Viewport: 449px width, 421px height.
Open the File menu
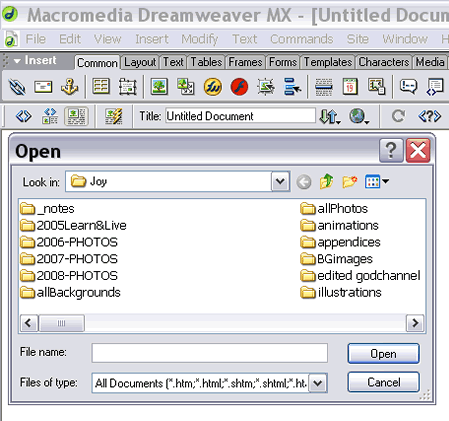tap(35, 39)
